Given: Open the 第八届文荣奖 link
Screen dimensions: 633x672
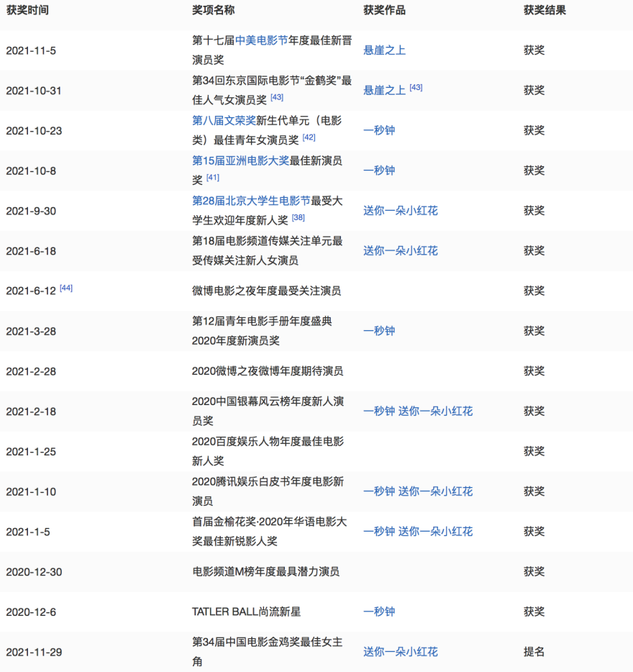Looking at the screenshot, I should [x=224, y=120].
